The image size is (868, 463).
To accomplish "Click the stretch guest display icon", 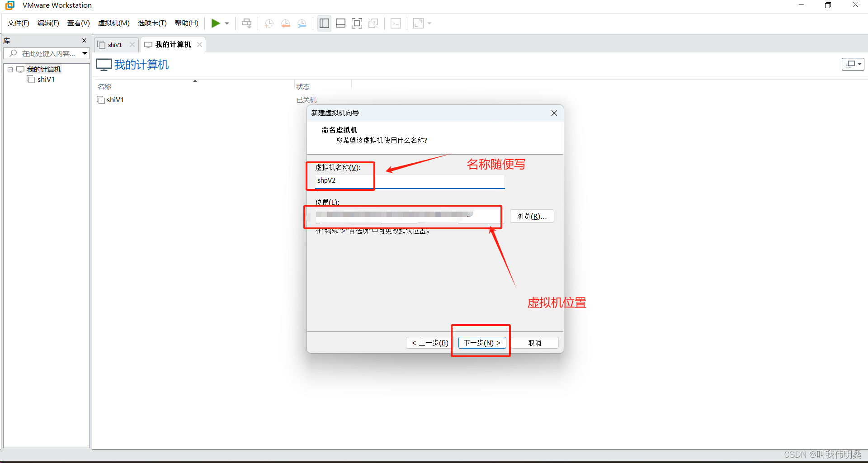I will click(x=419, y=23).
